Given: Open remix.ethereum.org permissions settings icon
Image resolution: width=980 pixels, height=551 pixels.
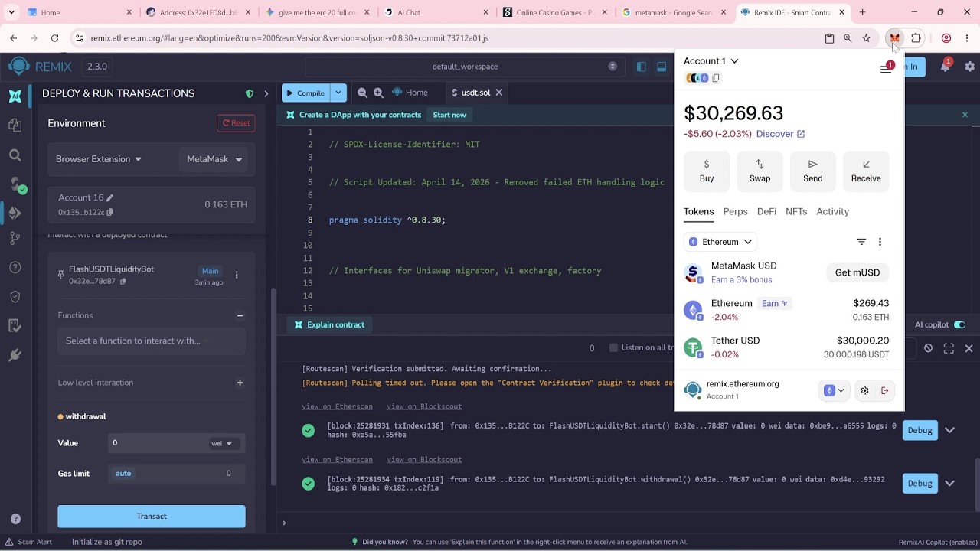Looking at the screenshot, I should 864,390.
